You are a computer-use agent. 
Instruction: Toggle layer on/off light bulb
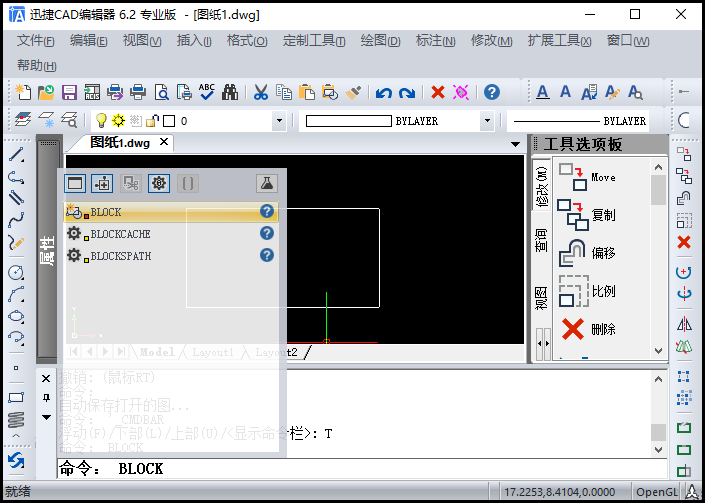tap(102, 120)
